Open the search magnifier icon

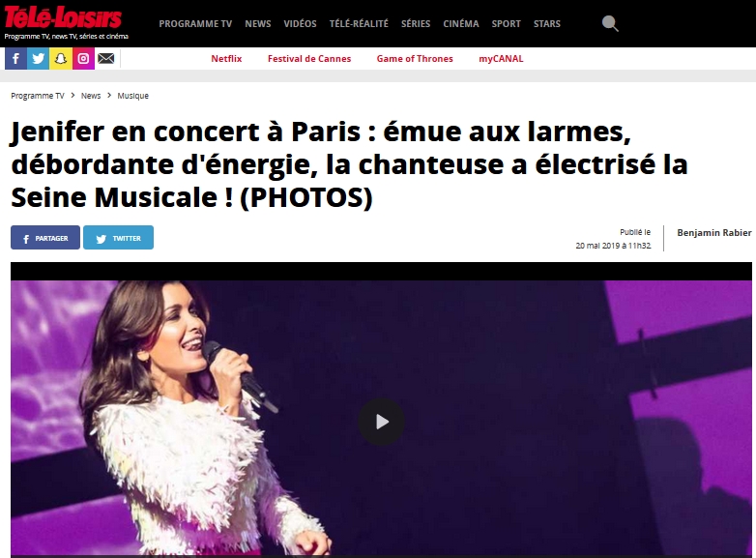click(x=610, y=23)
